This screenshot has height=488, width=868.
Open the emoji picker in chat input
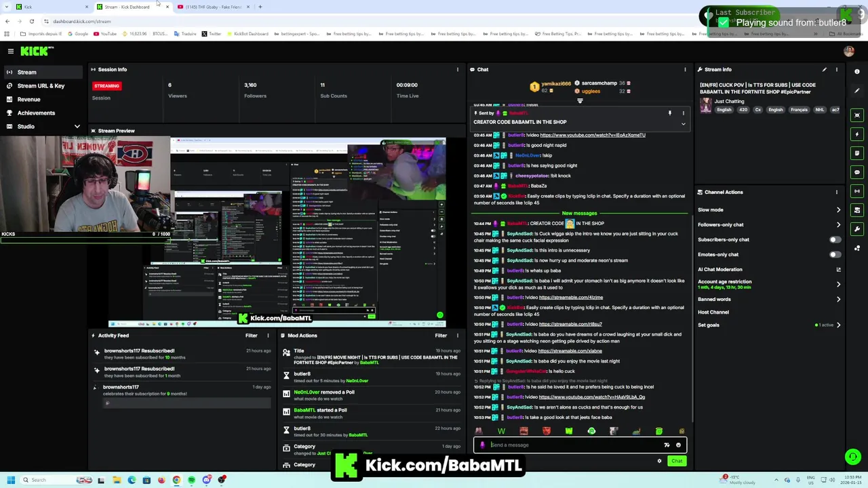pos(678,445)
